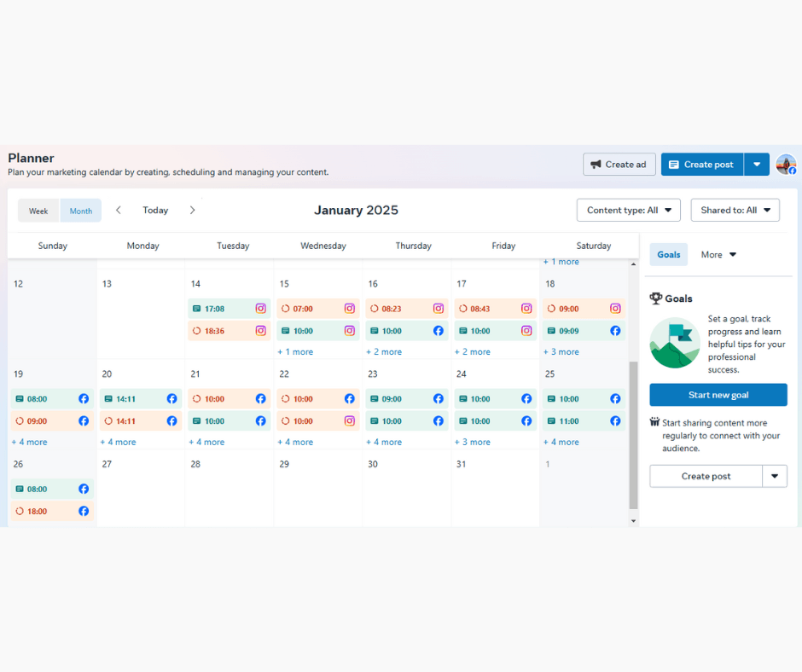802x672 pixels.
Task: Click the Goals trophy icon
Action: point(656,298)
